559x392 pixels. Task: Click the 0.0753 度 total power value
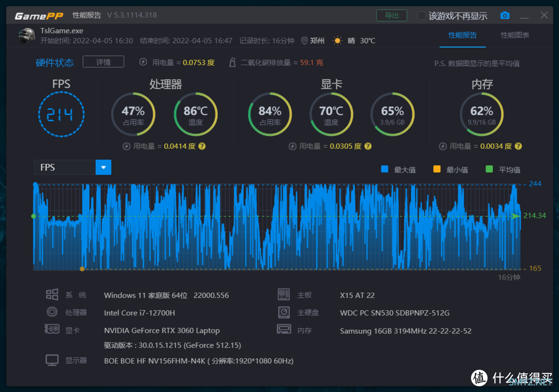(x=199, y=63)
